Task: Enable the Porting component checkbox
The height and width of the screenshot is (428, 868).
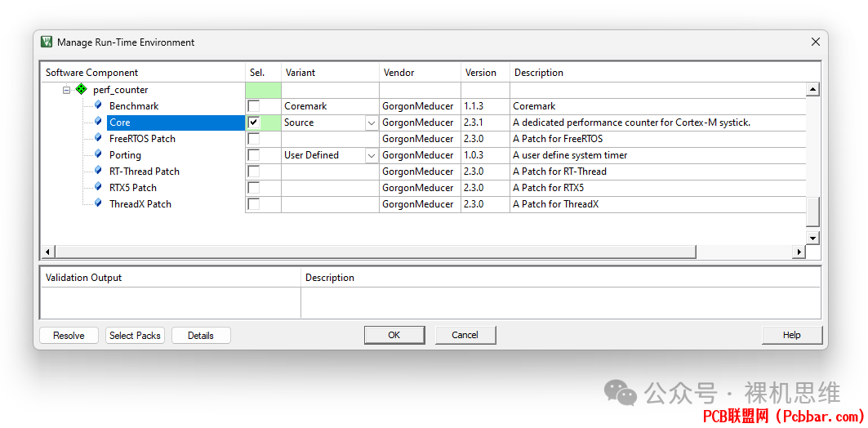Action: (x=253, y=155)
